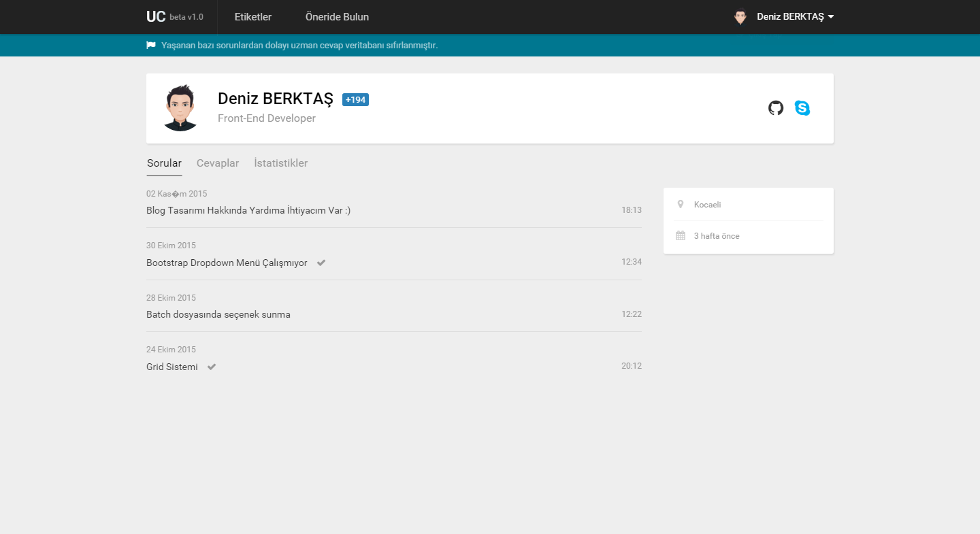
Task: Click the +194 reputation badge
Action: 355,100
